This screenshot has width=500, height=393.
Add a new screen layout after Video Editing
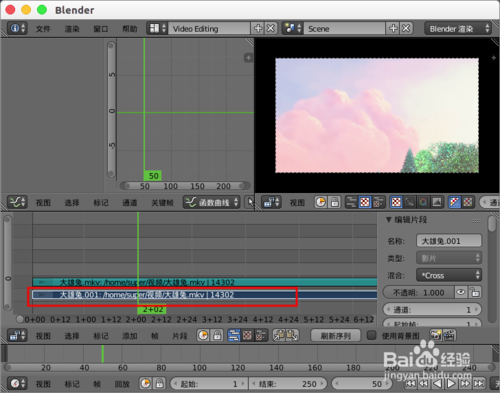[x=258, y=28]
